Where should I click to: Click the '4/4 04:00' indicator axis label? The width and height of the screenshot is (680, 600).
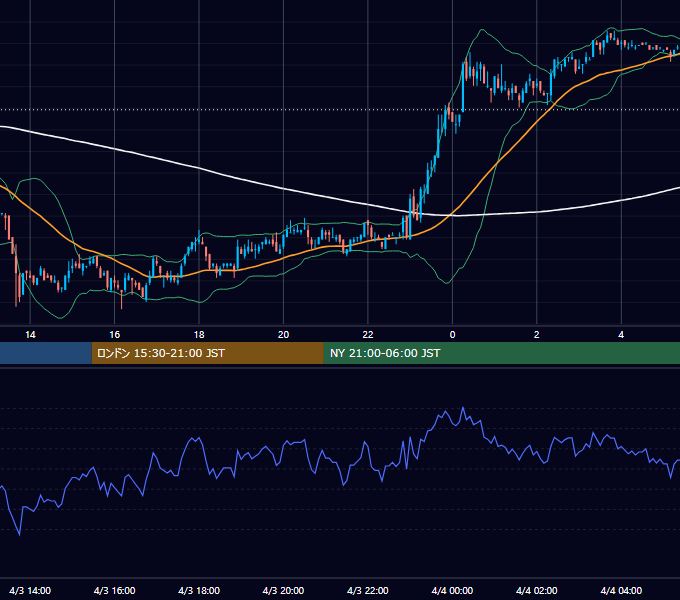coord(621,590)
